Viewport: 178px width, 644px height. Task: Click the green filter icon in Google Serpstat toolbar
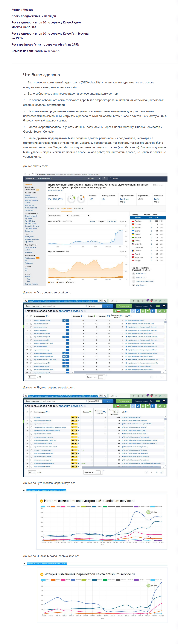point(148,311)
